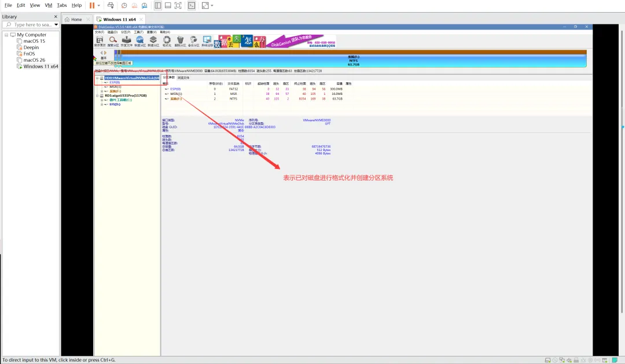Open the VM menu

click(48, 5)
